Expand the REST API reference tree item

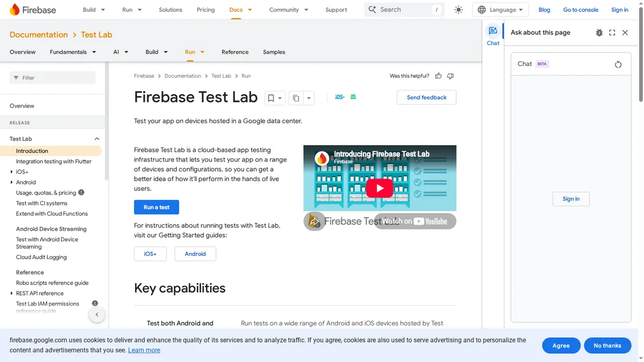pyautogui.click(x=11, y=293)
